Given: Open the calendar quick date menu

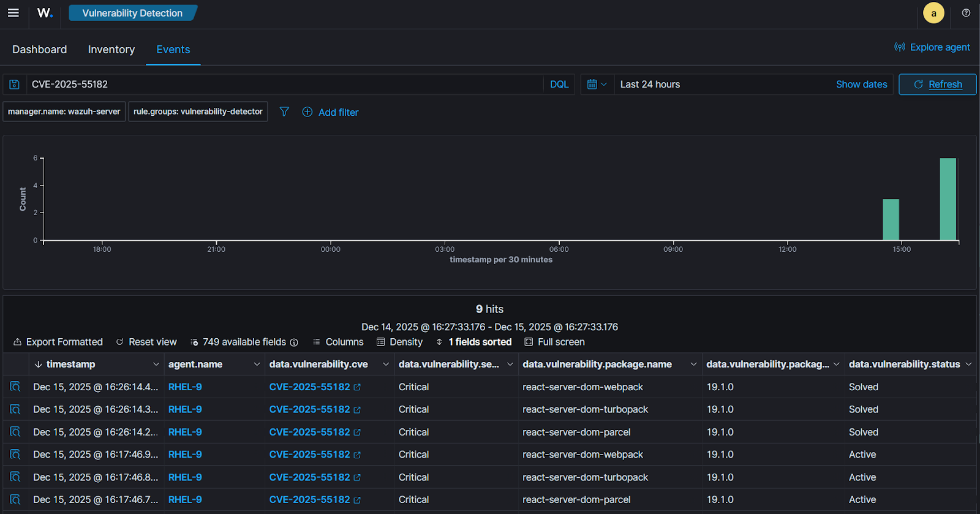Looking at the screenshot, I should coord(597,85).
